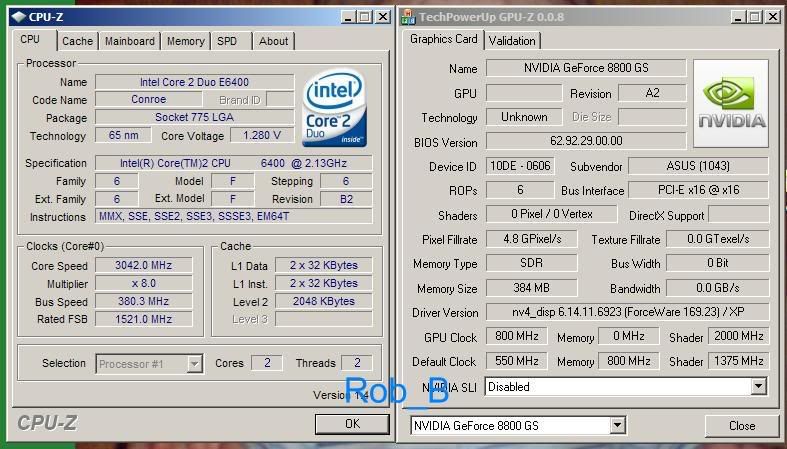
Task: Switch to the Validation tab
Action: point(512,40)
